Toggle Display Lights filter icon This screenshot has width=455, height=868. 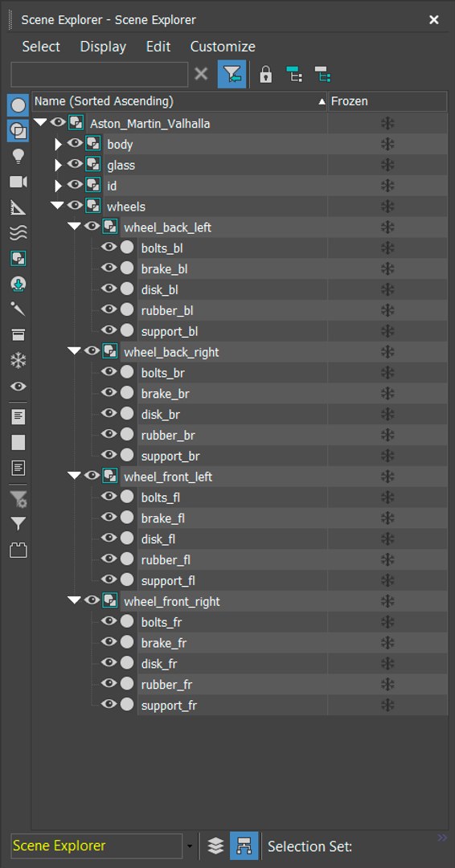[18, 157]
